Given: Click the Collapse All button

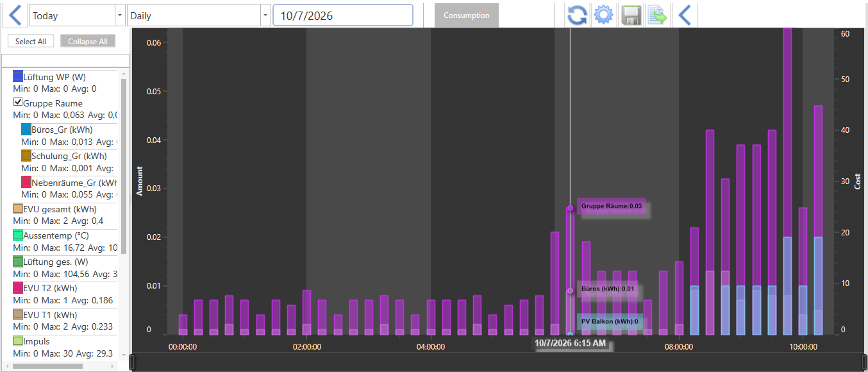Looking at the screenshot, I should tap(88, 41).
